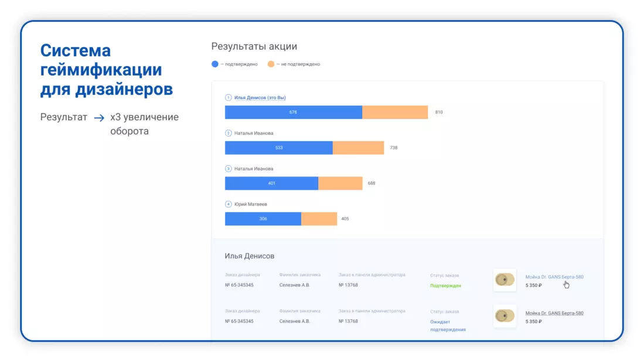Open the 'Мойка Dr. GANS Берта-580' link in the awaiting order row
Viewport: 644px width, 362px height.
click(x=554, y=313)
